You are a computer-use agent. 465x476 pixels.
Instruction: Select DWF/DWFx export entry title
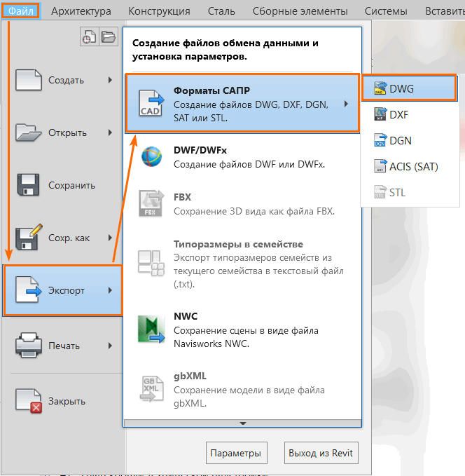tap(200, 150)
